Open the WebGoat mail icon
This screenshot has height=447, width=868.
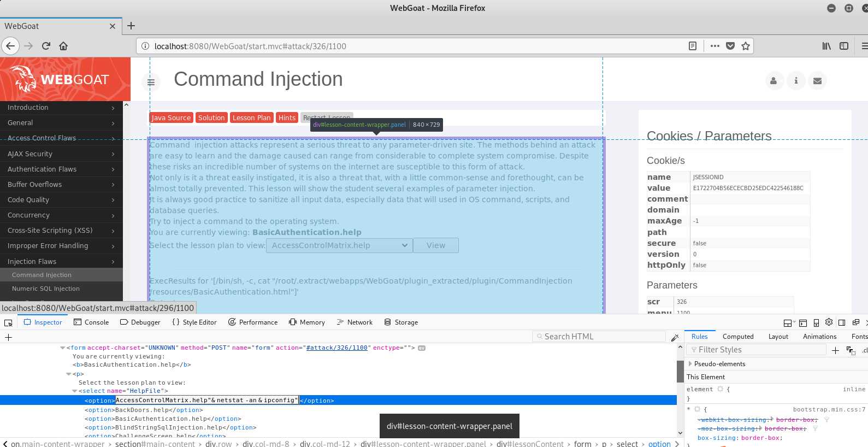click(x=817, y=81)
